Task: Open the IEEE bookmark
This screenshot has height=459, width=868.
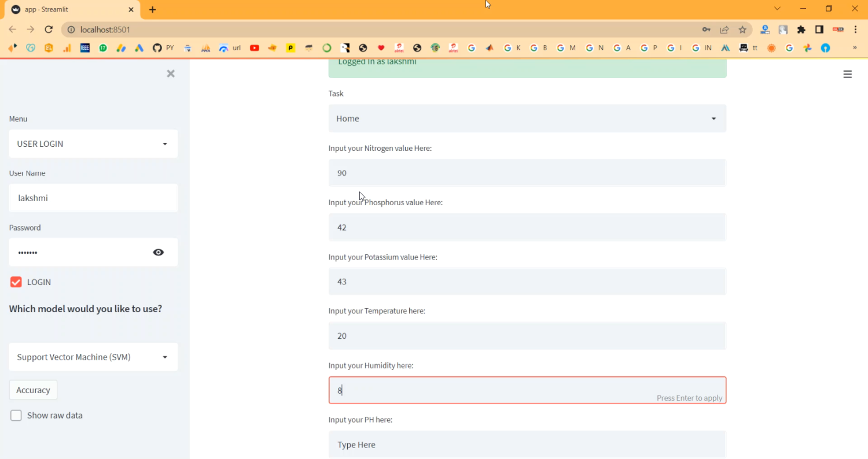Action: point(85,48)
